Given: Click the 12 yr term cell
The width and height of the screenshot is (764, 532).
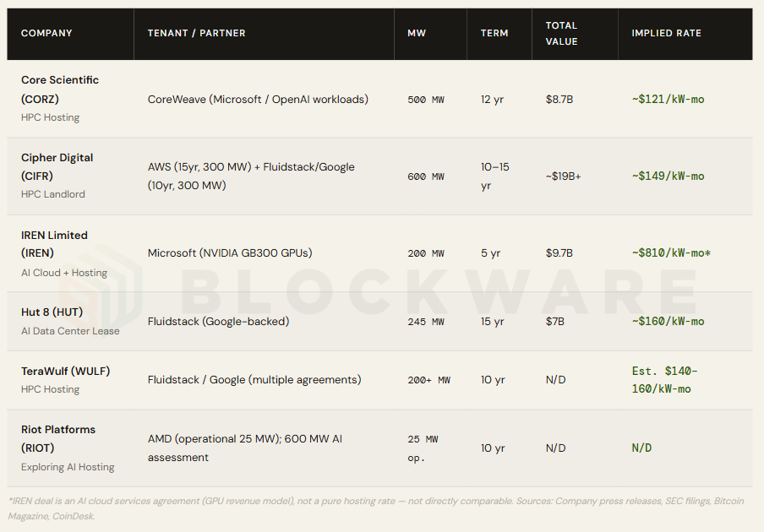Looking at the screenshot, I should click(x=492, y=100).
